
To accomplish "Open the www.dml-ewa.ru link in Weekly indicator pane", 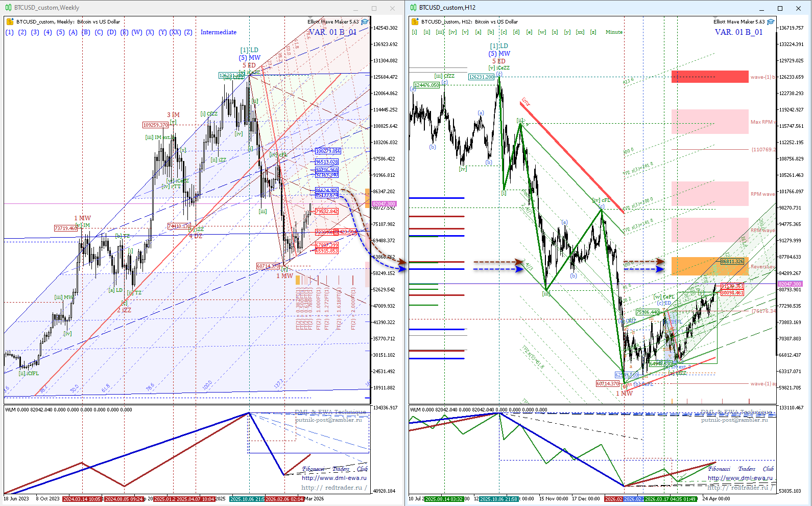I will (334, 478).
